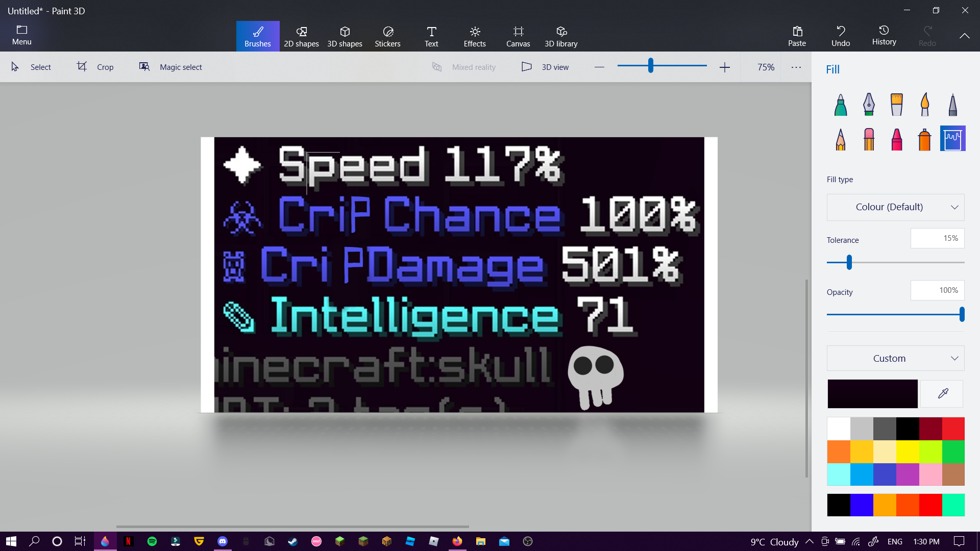
Task: Open the 2D shapes tab
Action: pyautogui.click(x=301, y=36)
